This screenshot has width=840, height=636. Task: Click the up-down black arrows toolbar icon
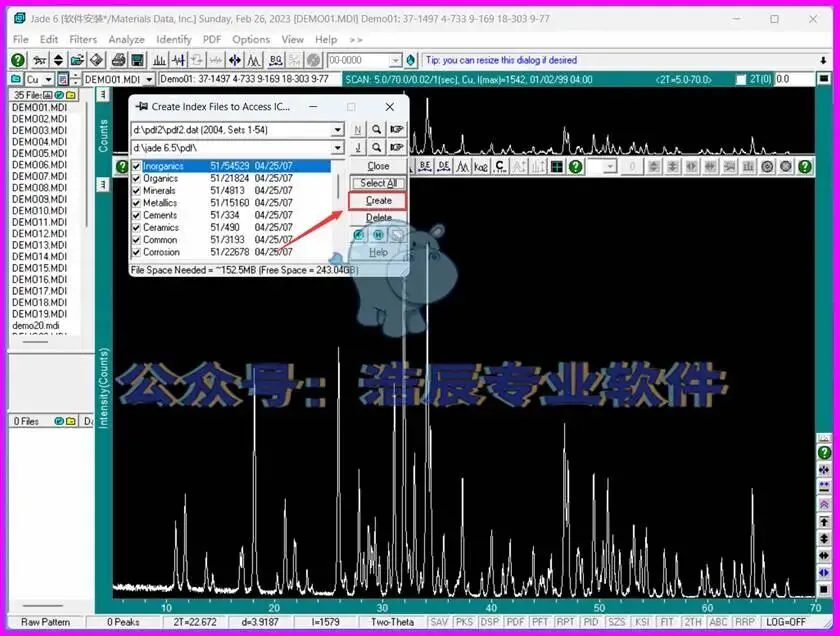(x=58, y=60)
